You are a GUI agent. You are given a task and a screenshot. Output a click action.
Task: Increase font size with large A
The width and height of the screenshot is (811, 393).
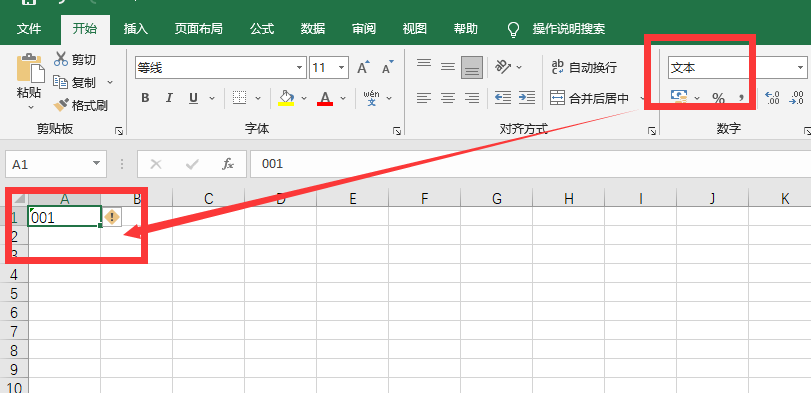coord(363,67)
